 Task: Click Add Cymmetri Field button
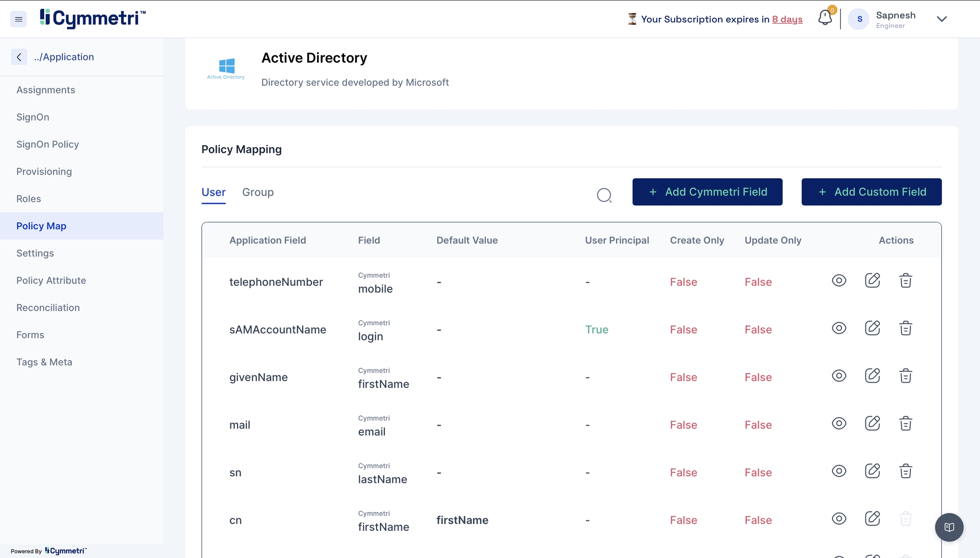coord(707,192)
